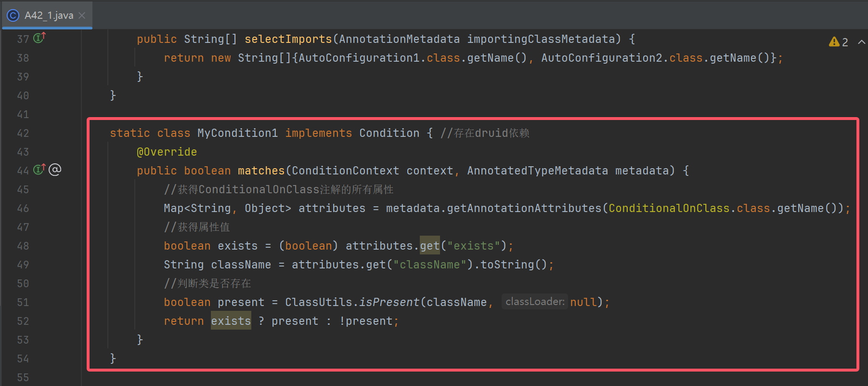The image size is (868, 386).
Task: Click AnnotationMetadata type on line 37
Action: (x=400, y=39)
